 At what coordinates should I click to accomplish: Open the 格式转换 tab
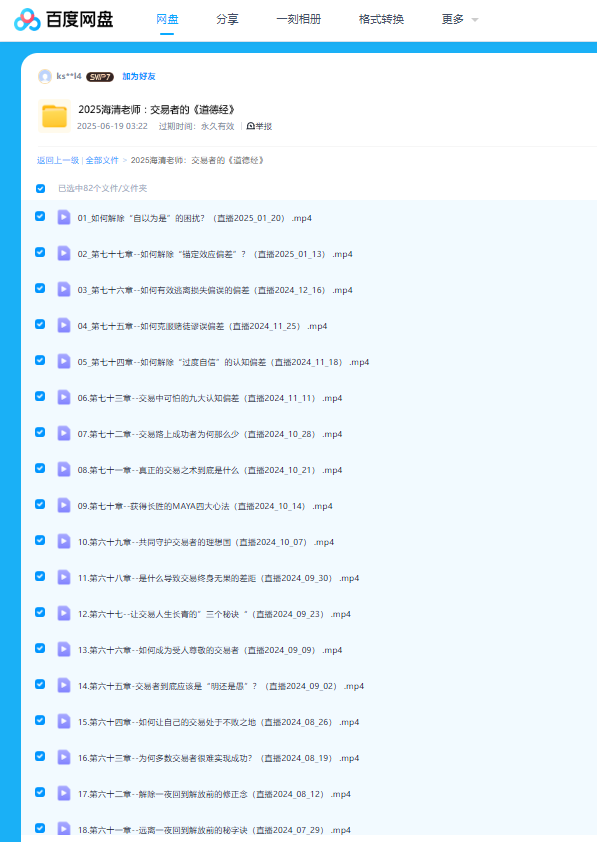click(x=381, y=19)
